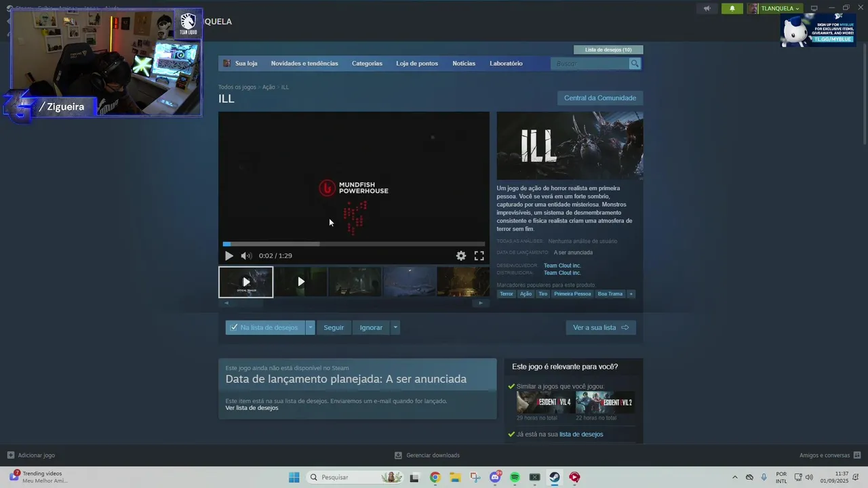The width and height of the screenshot is (868, 488).
Task: Click the 'Seguir' button
Action: 334,327
